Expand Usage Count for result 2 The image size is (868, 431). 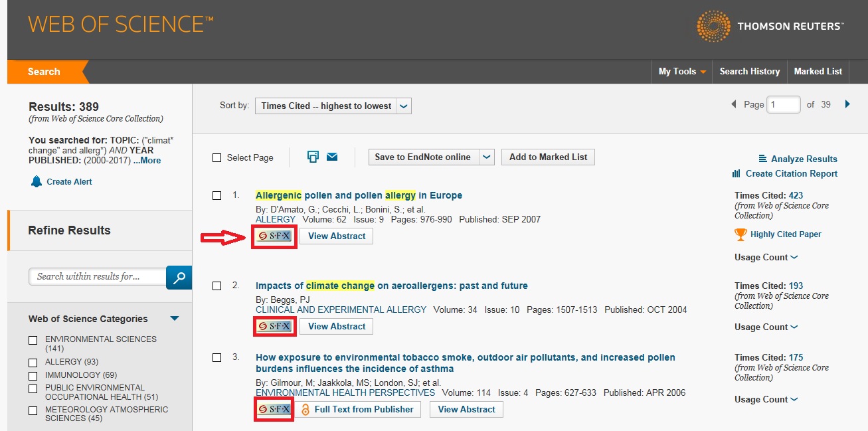pyautogui.click(x=766, y=327)
